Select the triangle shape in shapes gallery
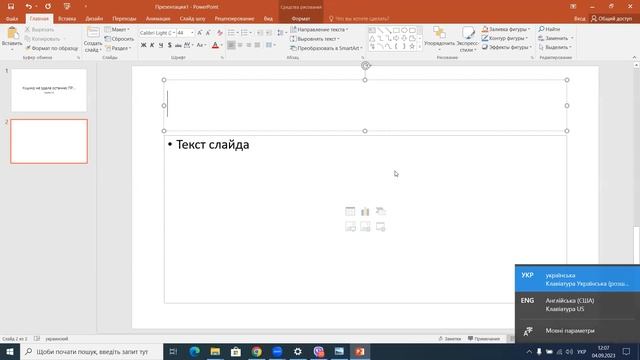 (372, 38)
